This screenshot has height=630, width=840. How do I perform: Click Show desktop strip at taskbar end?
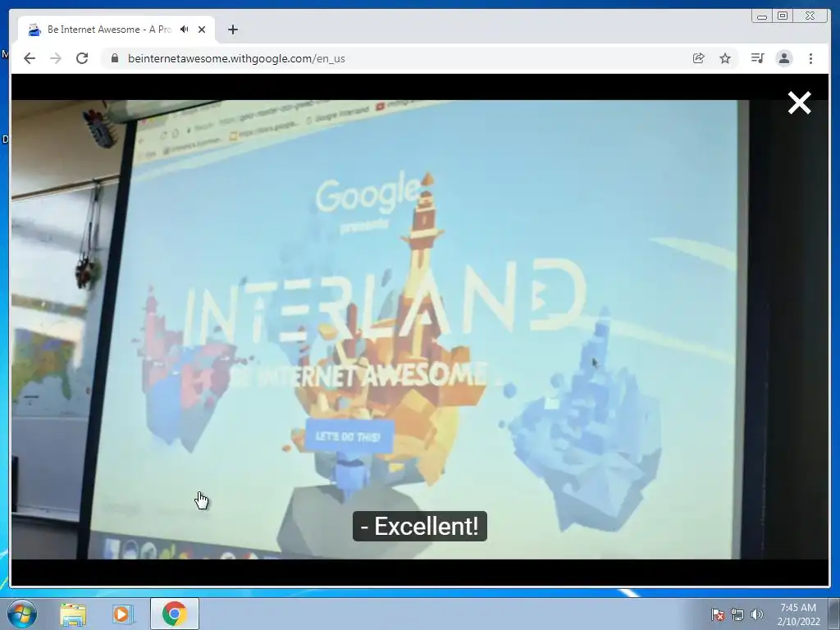pos(834,614)
